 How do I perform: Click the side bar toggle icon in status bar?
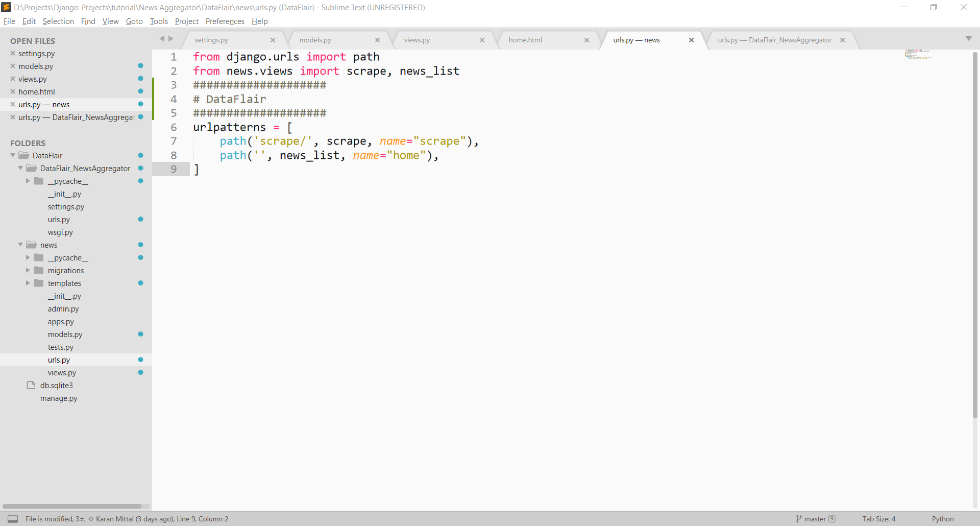13,519
